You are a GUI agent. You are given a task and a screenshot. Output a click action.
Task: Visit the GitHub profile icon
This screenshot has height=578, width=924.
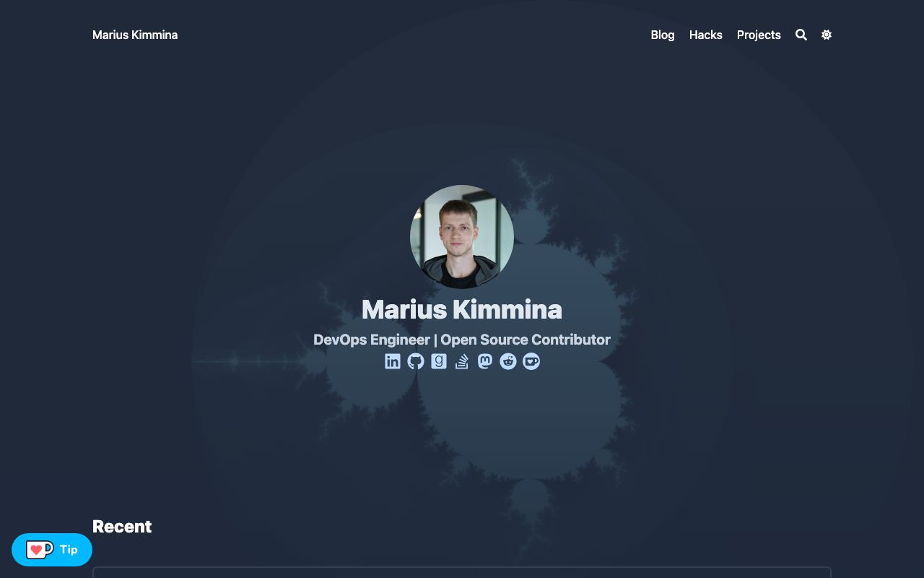pos(416,361)
